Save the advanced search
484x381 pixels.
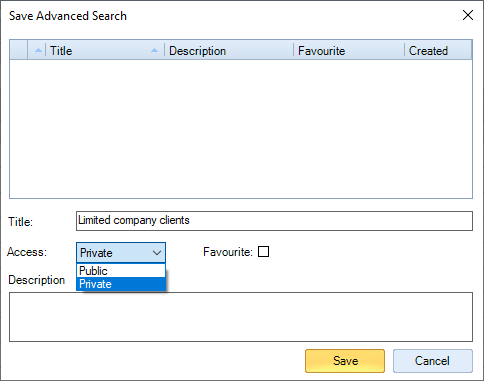[x=345, y=361]
